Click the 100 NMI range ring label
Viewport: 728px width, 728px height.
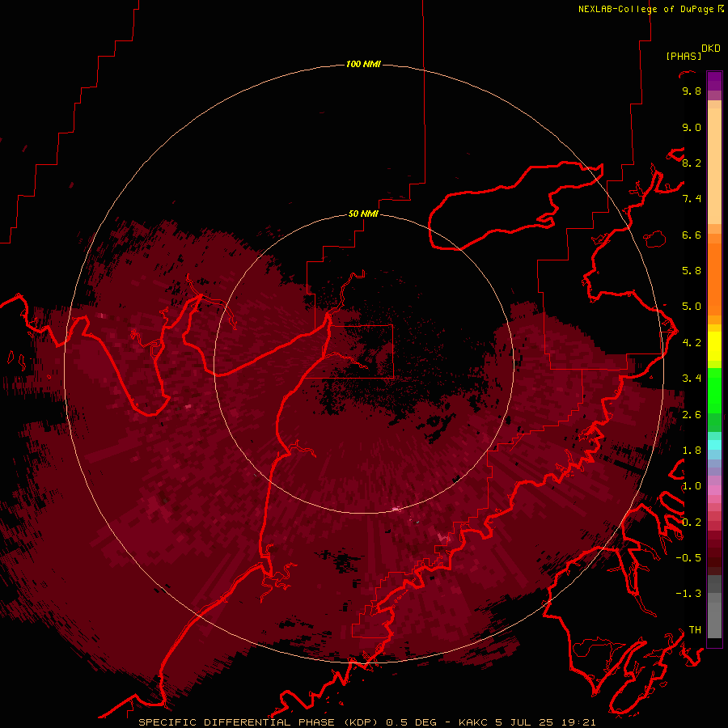[363, 64]
